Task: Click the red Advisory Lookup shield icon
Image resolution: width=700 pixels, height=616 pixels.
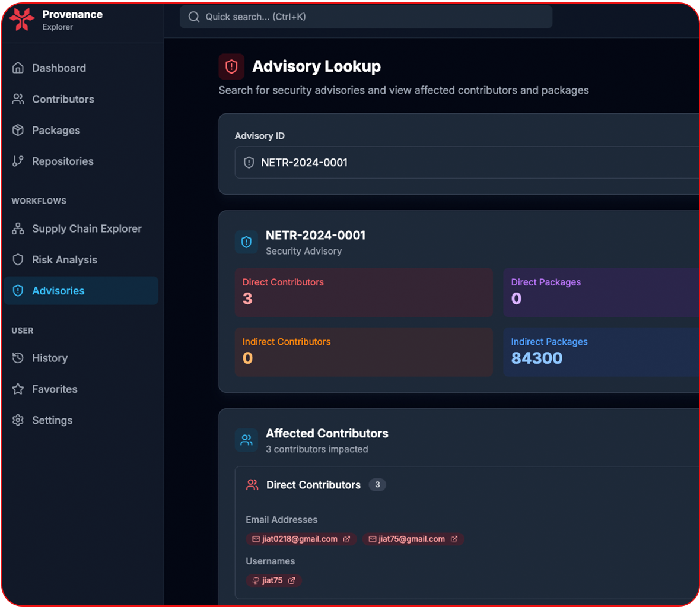Action: [x=231, y=66]
